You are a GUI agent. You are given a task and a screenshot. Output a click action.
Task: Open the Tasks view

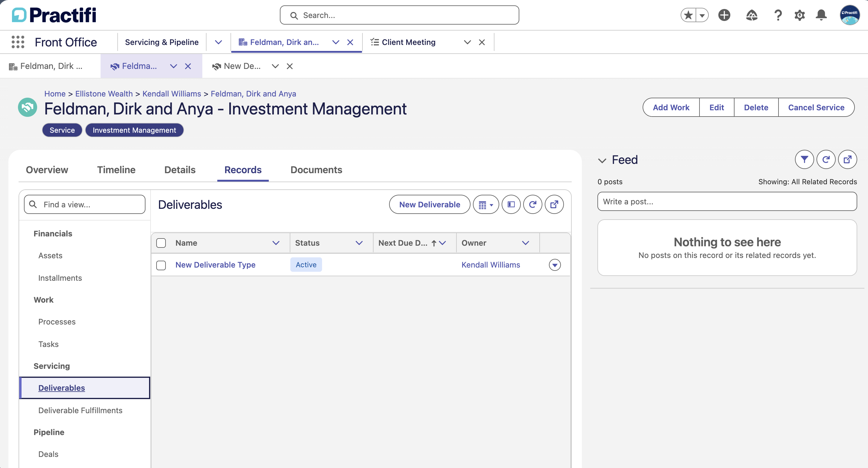(48, 344)
